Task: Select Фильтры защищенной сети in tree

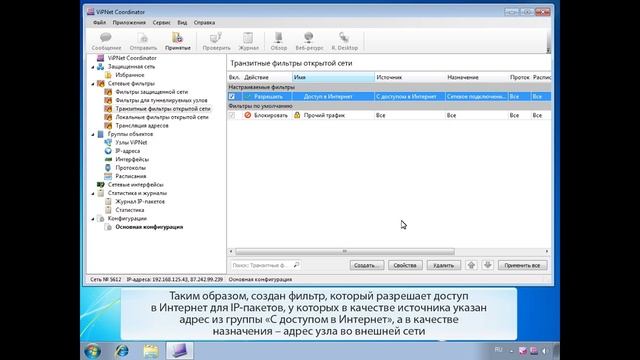Action: [151, 92]
